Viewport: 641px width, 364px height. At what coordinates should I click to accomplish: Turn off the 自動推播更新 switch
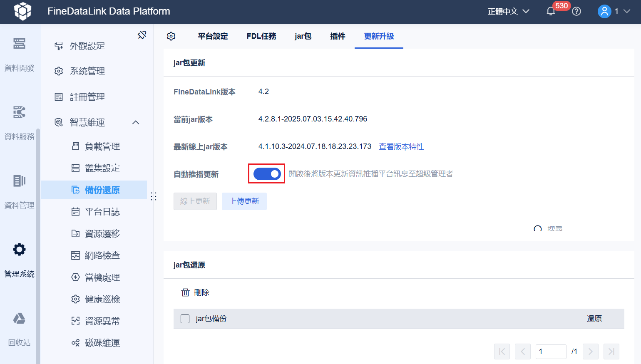click(267, 174)
